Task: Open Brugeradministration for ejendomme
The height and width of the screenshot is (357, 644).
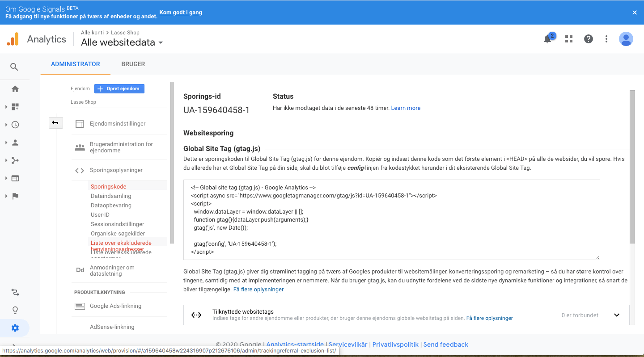Action: click(121, 147)
